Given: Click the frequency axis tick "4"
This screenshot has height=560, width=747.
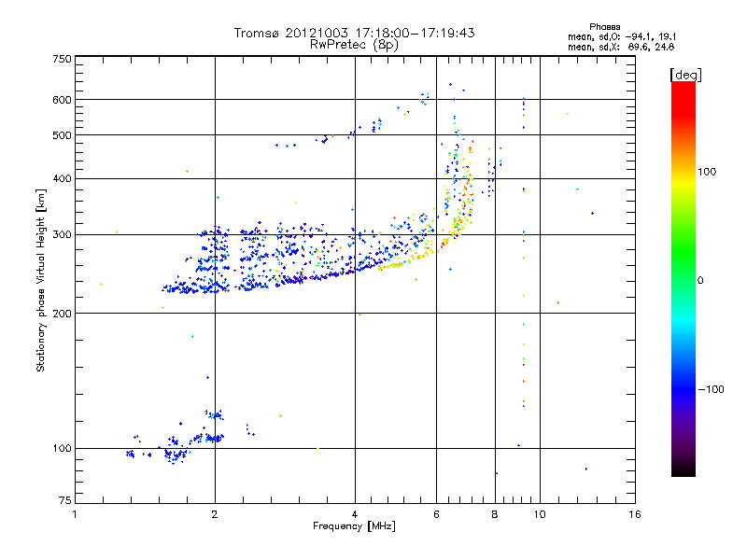Looking at the screenshot, I should point(355,514).
